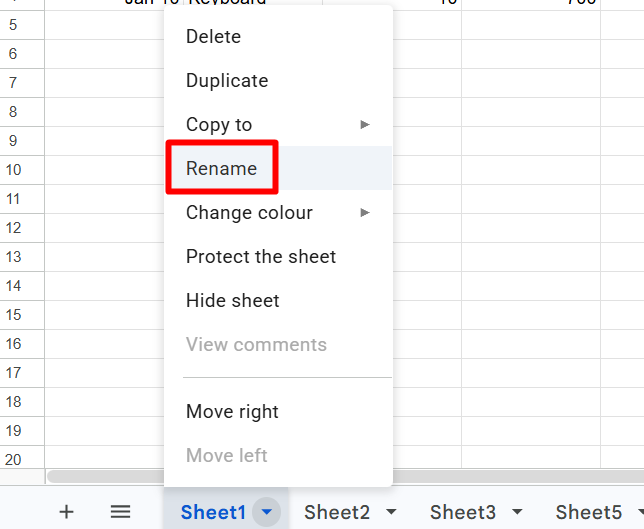Select row 5 header
Image resolution: width=644 pixels, height=529 pixels.
click(22, 25)
